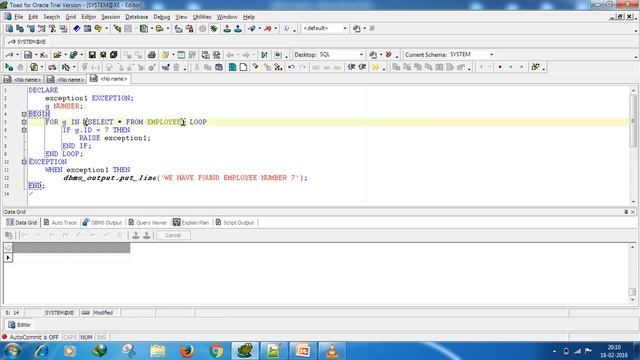Image resolution: width=640 pixels, height=360 pixels.
Task: Click the new blank page icon
Action: click(243, 67)
